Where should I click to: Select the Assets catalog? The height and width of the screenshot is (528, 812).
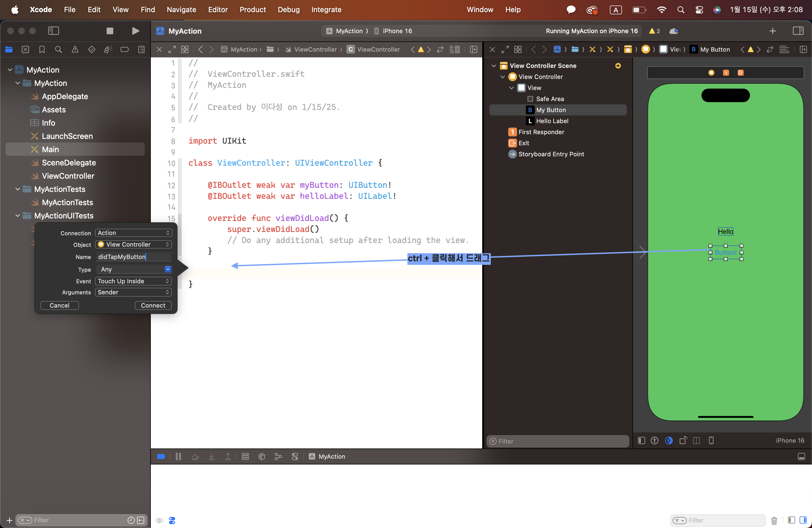(x=54, y=110)
